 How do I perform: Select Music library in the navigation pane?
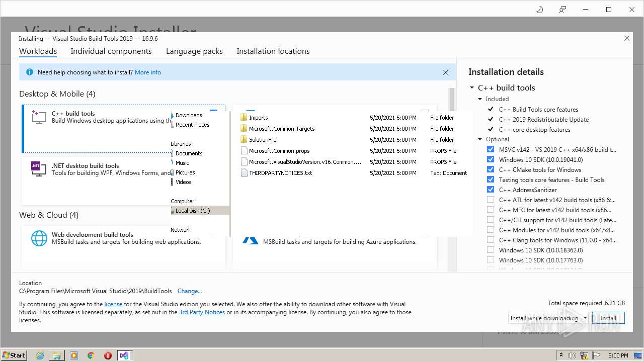(x=182, y=163)
